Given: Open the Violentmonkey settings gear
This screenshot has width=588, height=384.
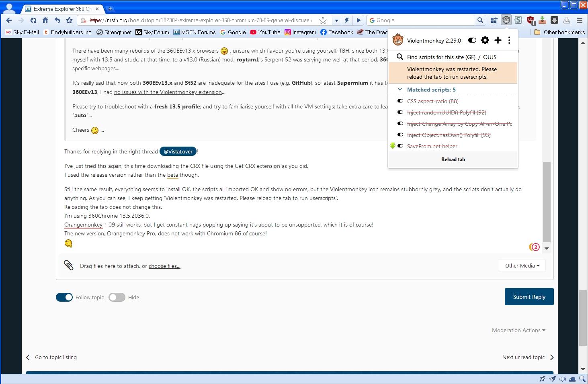Looking at the screenshot, I should pos(485,40).
